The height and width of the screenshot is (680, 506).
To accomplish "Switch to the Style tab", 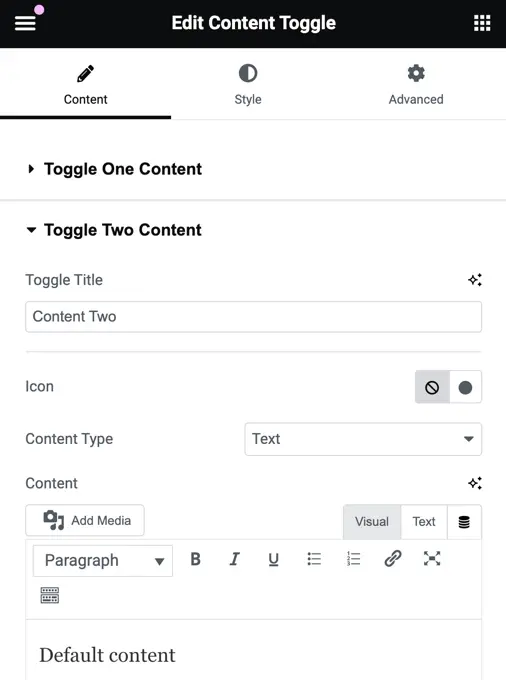I will coord(248,85).
